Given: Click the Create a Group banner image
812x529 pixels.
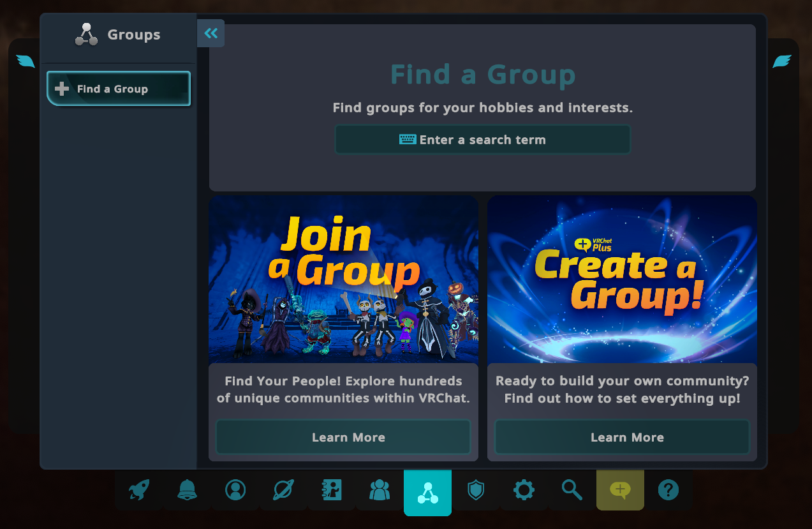Looking at the screenshot, I should [622, 279].
